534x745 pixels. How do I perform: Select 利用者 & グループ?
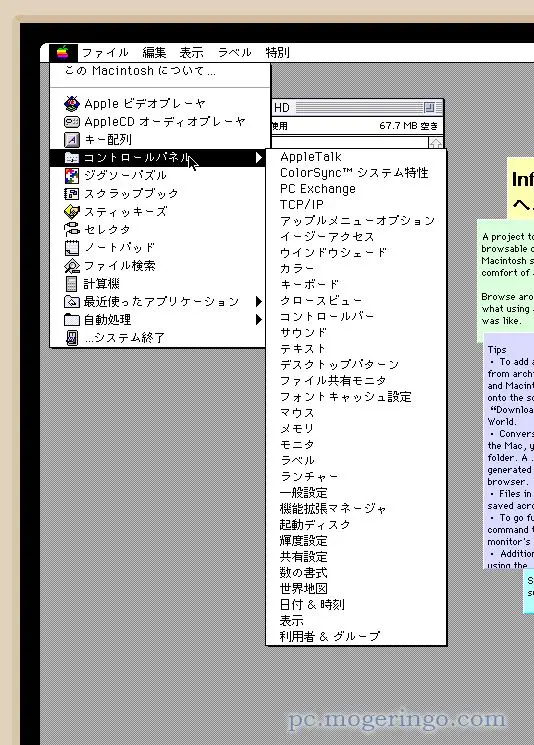point(356,636)
